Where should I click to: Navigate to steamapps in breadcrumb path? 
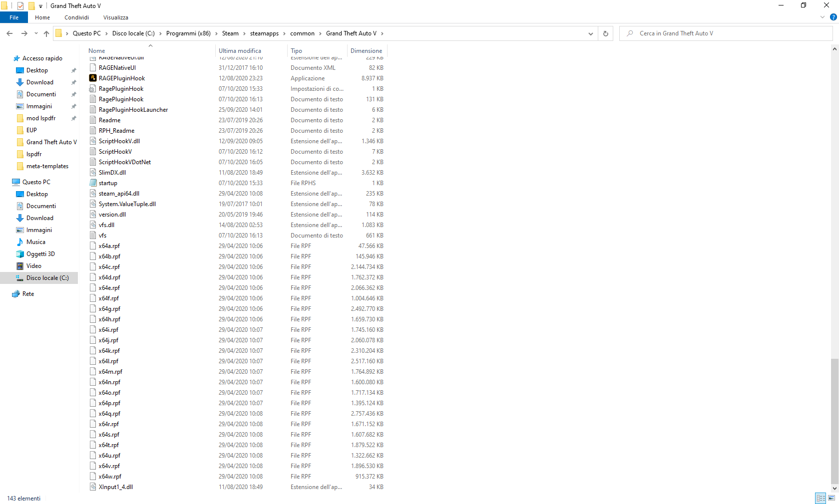click(264, 33)
